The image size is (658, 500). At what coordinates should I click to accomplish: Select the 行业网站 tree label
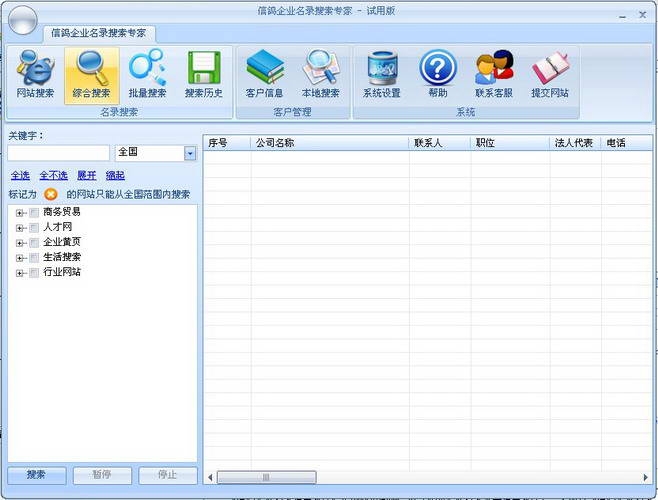point(62,272)
